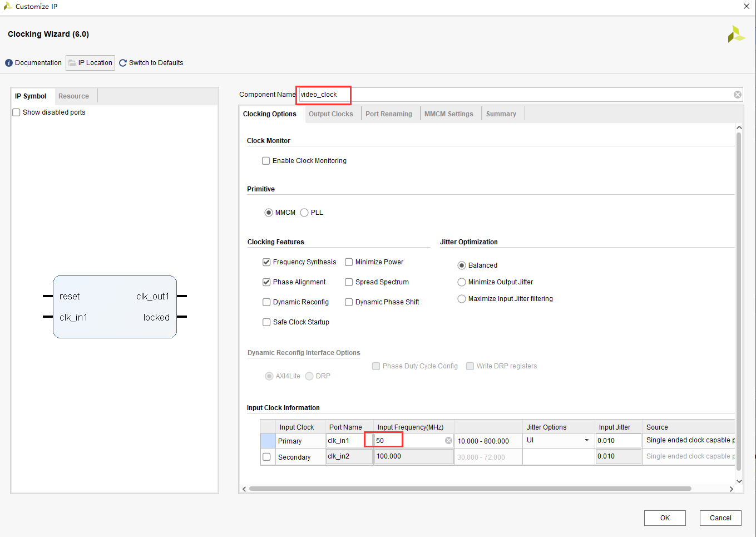Switch to the Clocking Options tab

(270, 114)
